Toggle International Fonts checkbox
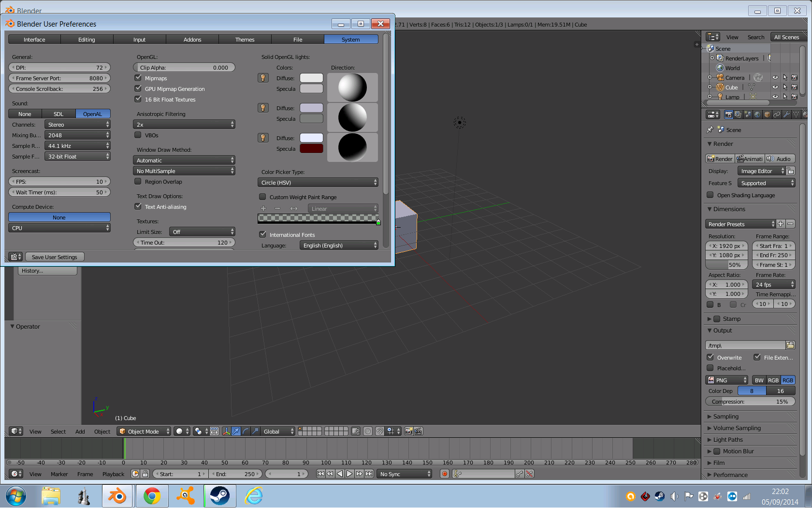The height and width of the screenshot is (508, 812). click(x=263, y=234)
